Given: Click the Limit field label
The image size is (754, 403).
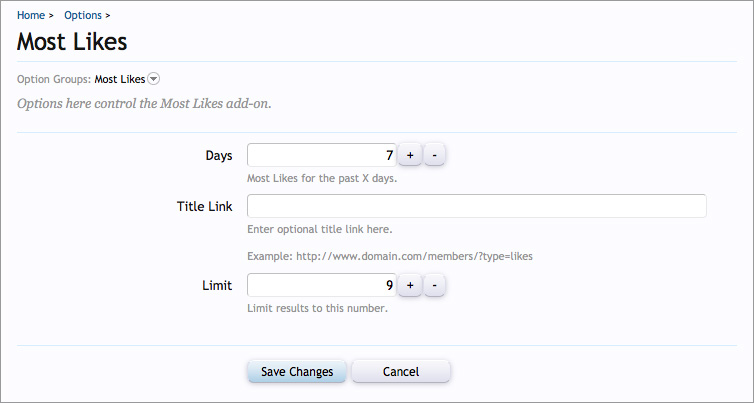Looking at the screenshot, I should tap(216, 285).
